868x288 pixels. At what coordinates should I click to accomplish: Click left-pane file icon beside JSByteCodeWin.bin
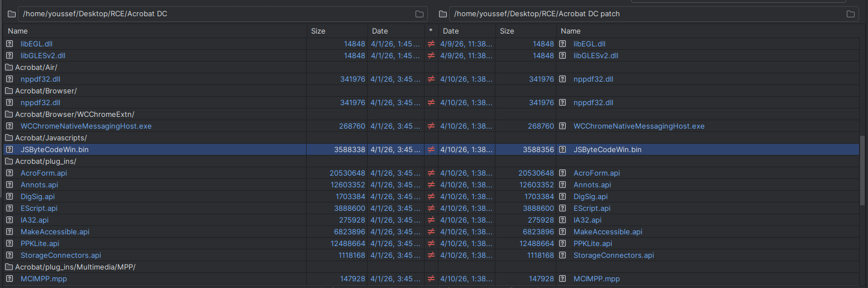[9, 149]
